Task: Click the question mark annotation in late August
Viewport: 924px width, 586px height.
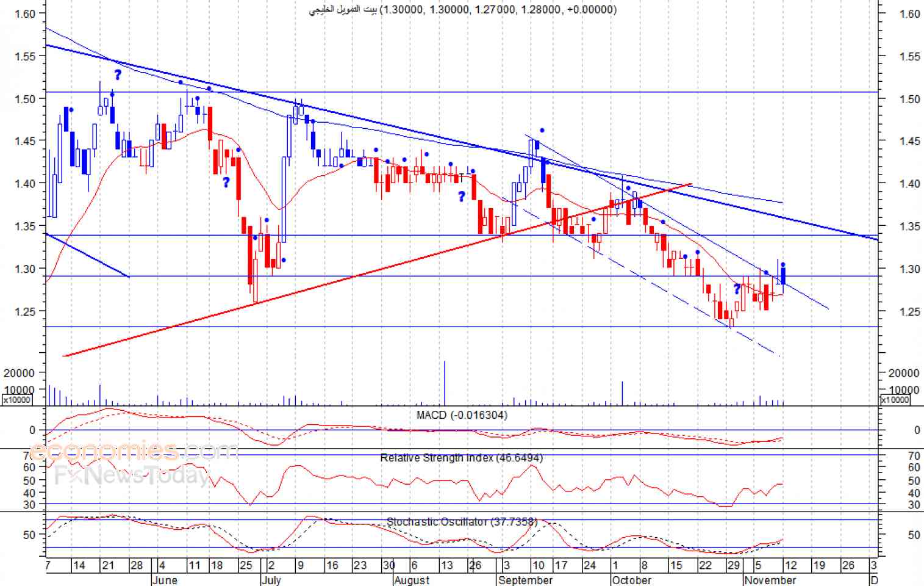Action: (462, 196)
